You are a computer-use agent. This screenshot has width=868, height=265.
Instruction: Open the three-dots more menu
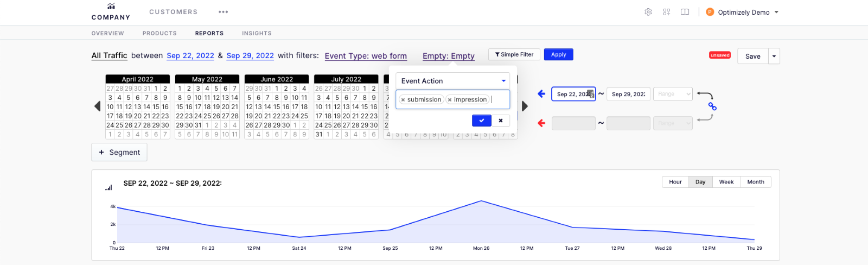tap(224, 12)
